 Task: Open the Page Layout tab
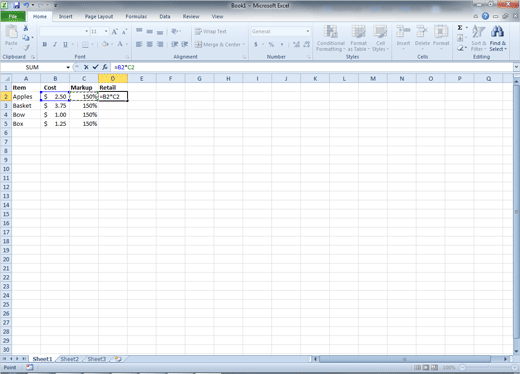(99, 16)
